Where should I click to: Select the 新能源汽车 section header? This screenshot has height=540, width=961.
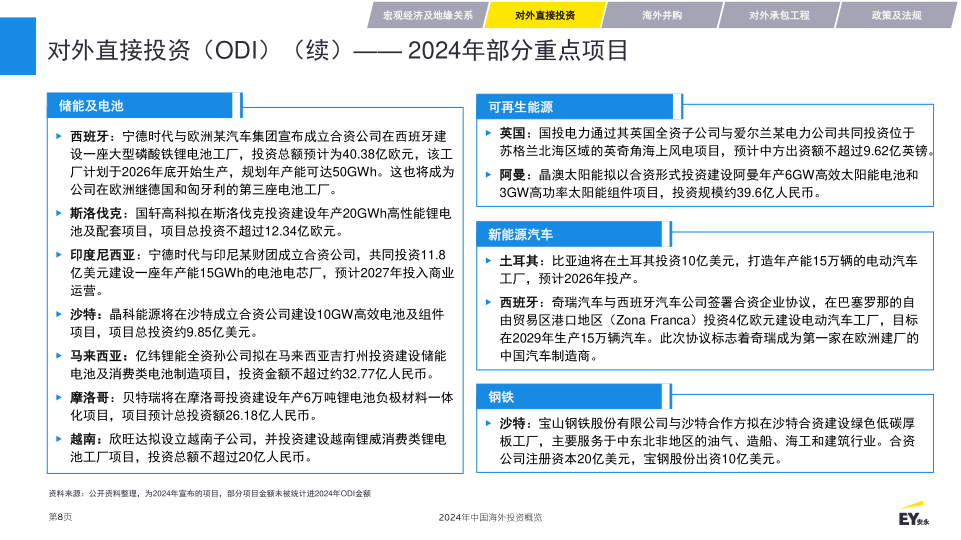(x=569, y=234)
